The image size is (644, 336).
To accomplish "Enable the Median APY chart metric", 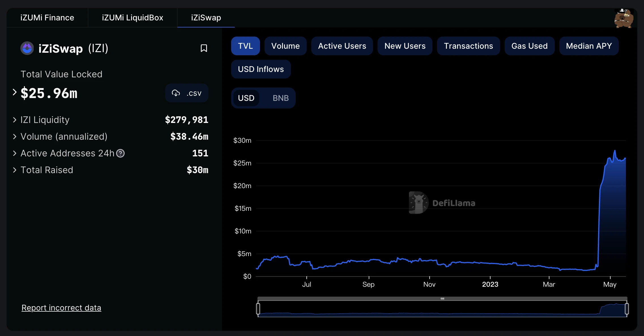I will coord(588,46).
